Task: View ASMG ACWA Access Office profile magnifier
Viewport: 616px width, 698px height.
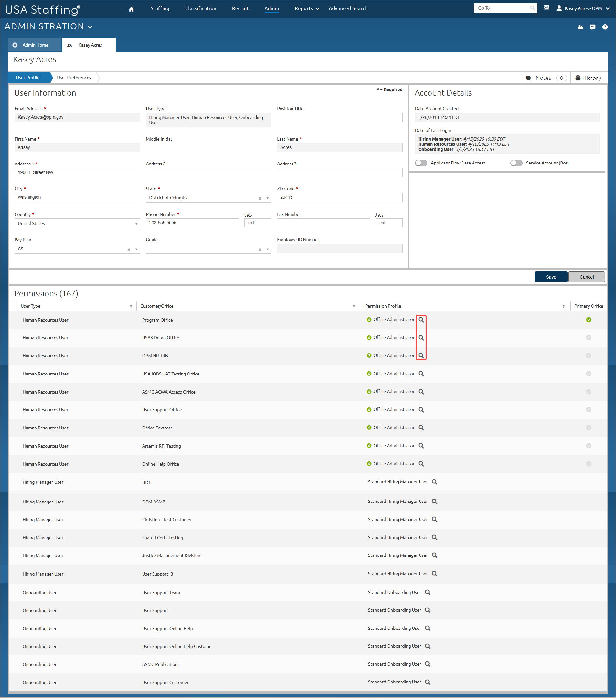Action: pos(421,392)
